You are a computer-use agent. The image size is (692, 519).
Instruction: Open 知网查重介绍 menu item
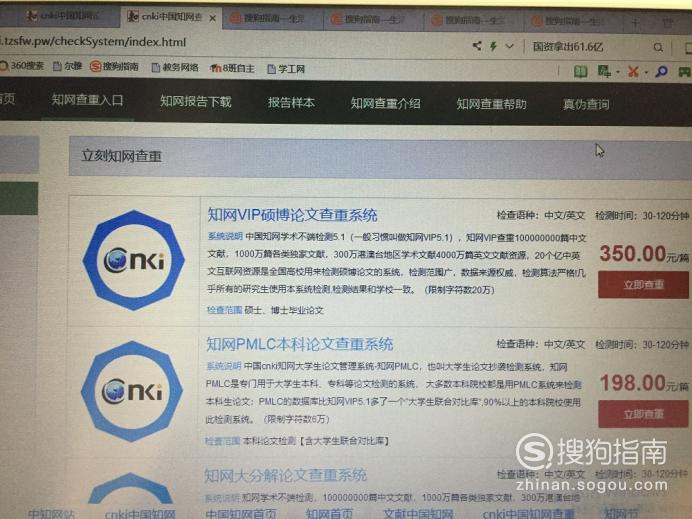(x=385, y=104)
